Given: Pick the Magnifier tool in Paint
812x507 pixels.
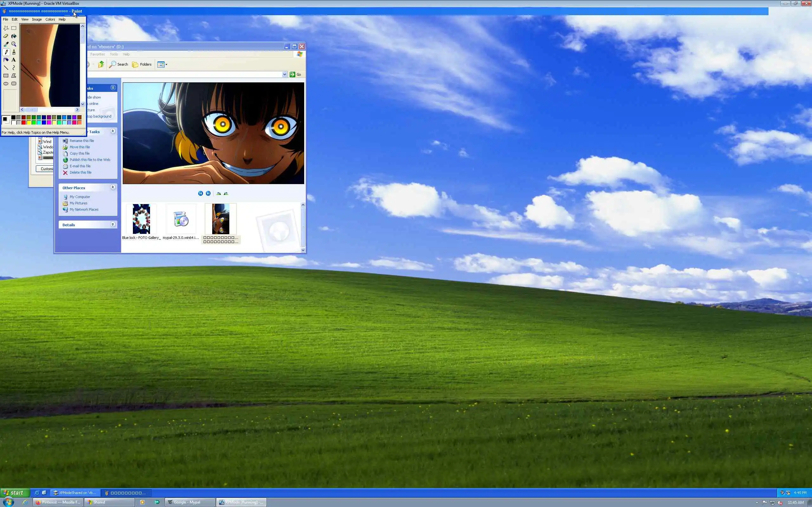Looking at the screenshot, I should coord(14,44).
